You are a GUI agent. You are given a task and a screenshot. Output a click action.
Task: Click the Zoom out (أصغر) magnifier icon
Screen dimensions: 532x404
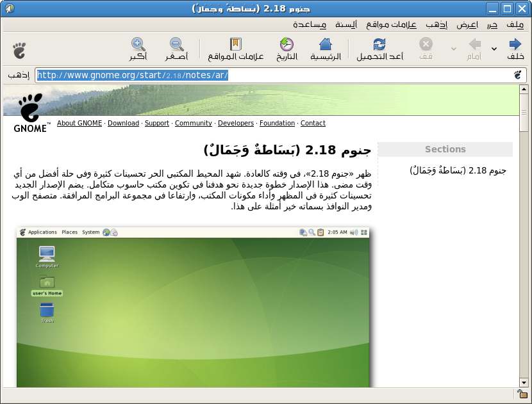(x=177, y=45)
